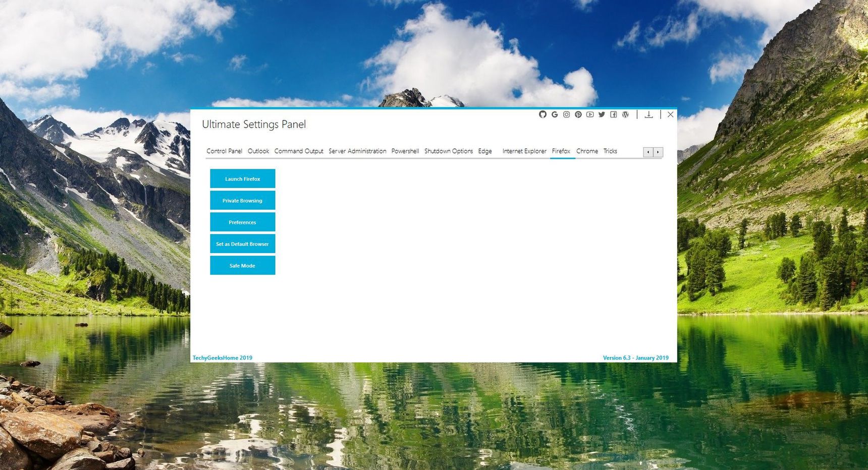Open Firefox Preferences button

tap(243, 222)
